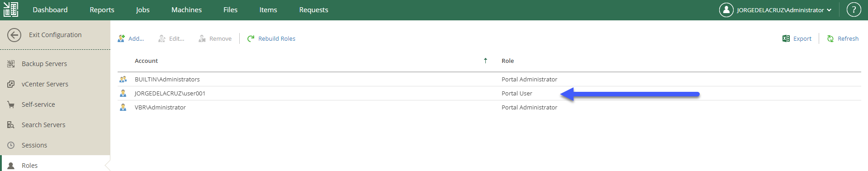Screen dimensions: 868x171
Task: Click the Portal User role cell
Action: pos(517,93)
